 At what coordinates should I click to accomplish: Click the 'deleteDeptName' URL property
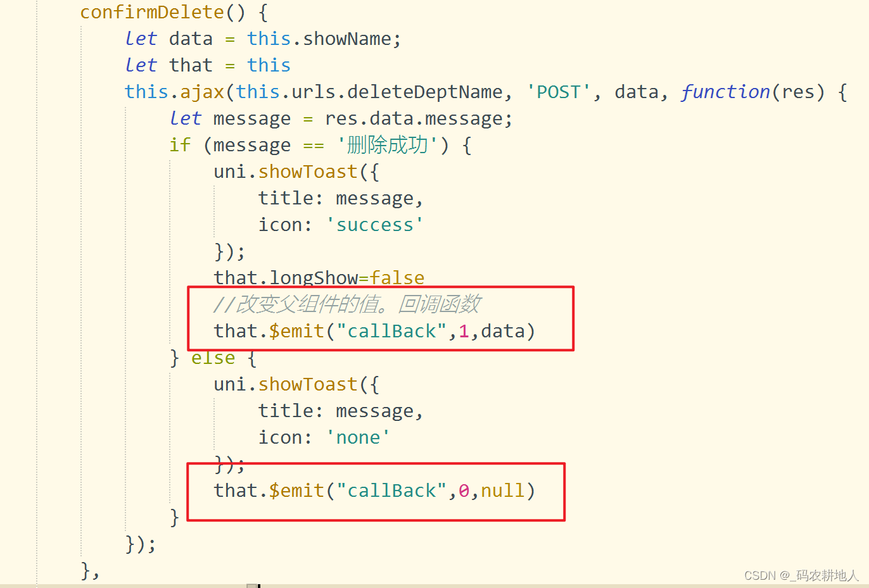[x=425, y=92]
